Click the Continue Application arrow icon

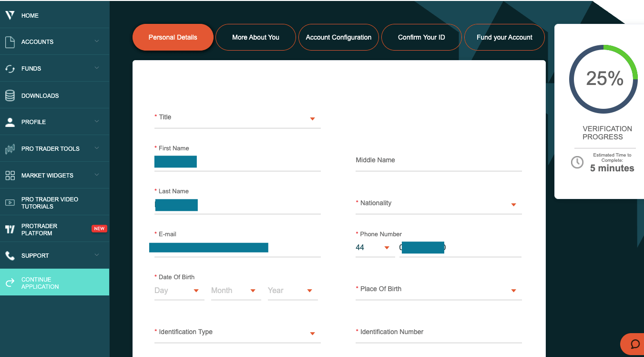click(10, 283)
